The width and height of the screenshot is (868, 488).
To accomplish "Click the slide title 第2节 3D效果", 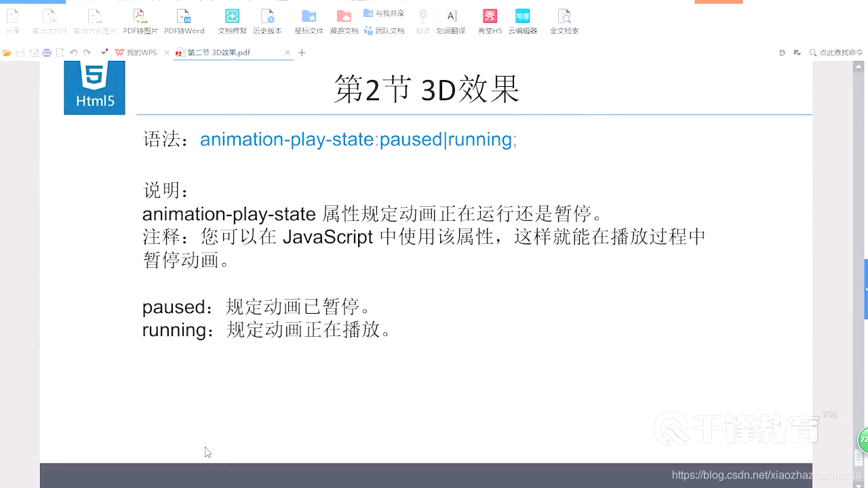I will [x=427, y=89].
